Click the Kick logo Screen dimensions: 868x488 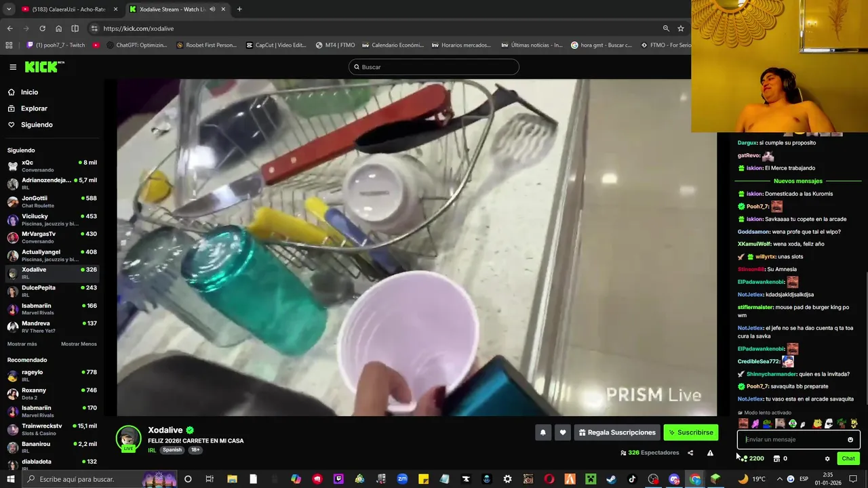(44, 66)
